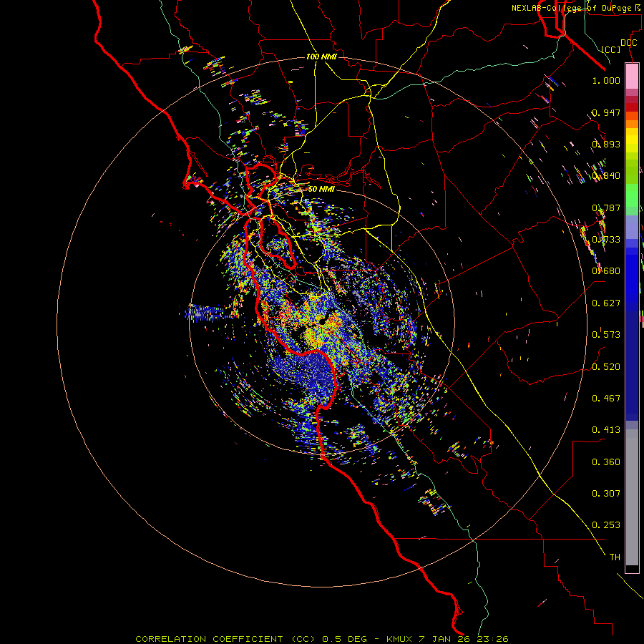
Task: Click the 7 JAN 26 date text
Action: 445,639
